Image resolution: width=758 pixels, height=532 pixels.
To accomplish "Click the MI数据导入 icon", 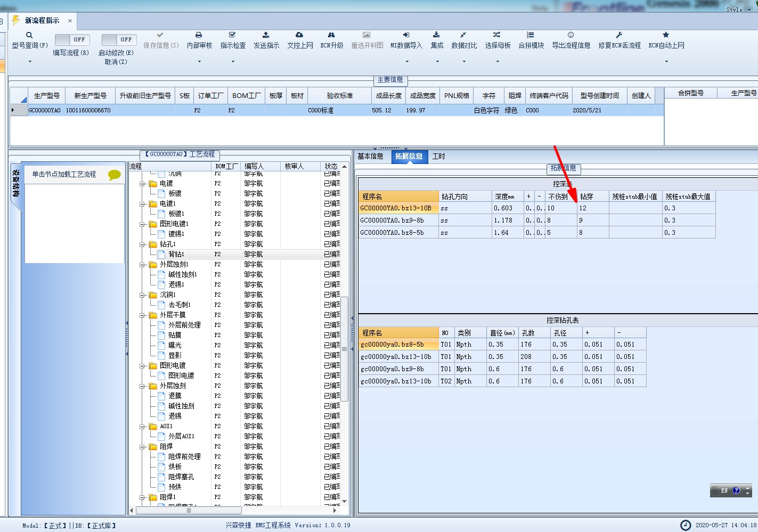I will tap(406, 35).
